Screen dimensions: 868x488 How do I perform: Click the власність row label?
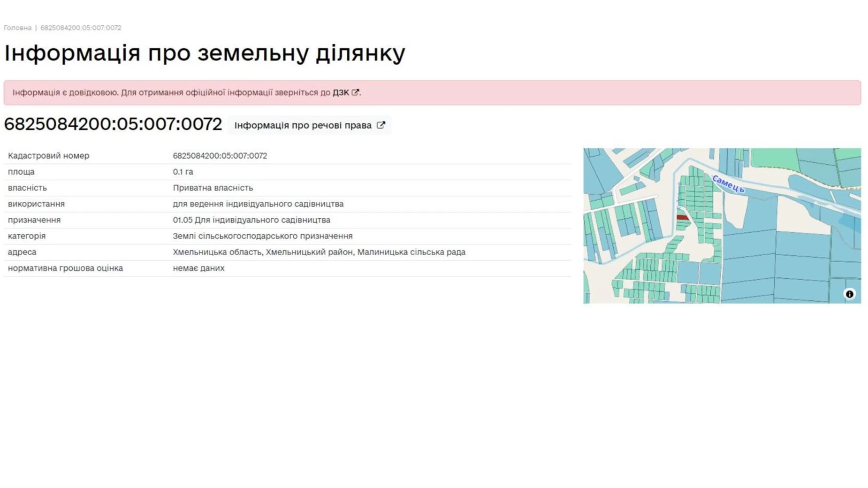click(x=27, y=188)
